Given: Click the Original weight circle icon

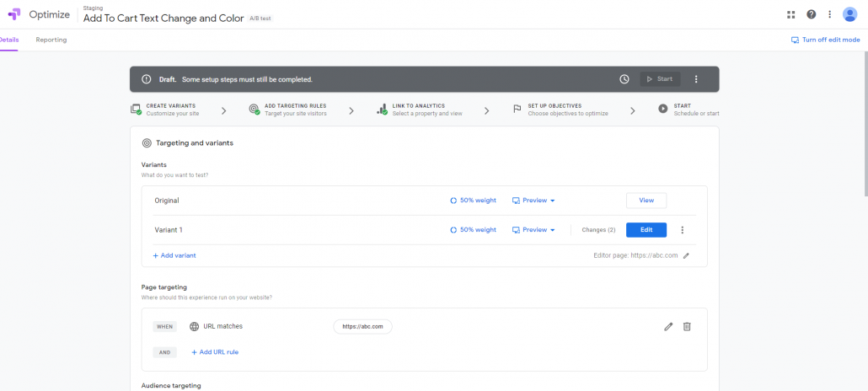Looking at the screenshot, I should point(453,201).
